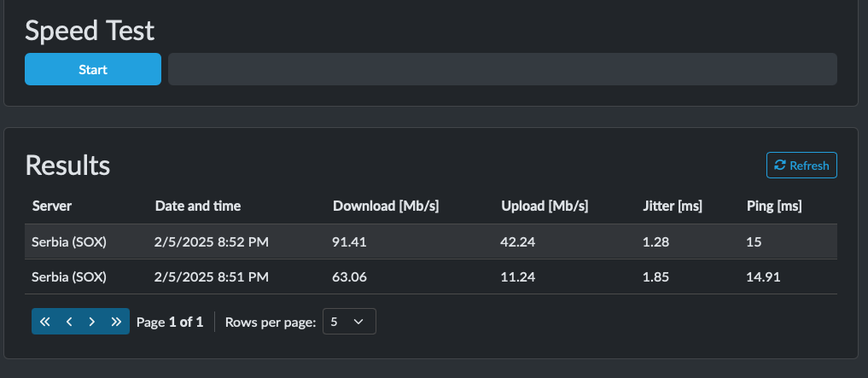Image resolution: width=868 pixels, height=378 pixels.
Task: Select the 8:52 PM result row
Action: coord(431,241)
